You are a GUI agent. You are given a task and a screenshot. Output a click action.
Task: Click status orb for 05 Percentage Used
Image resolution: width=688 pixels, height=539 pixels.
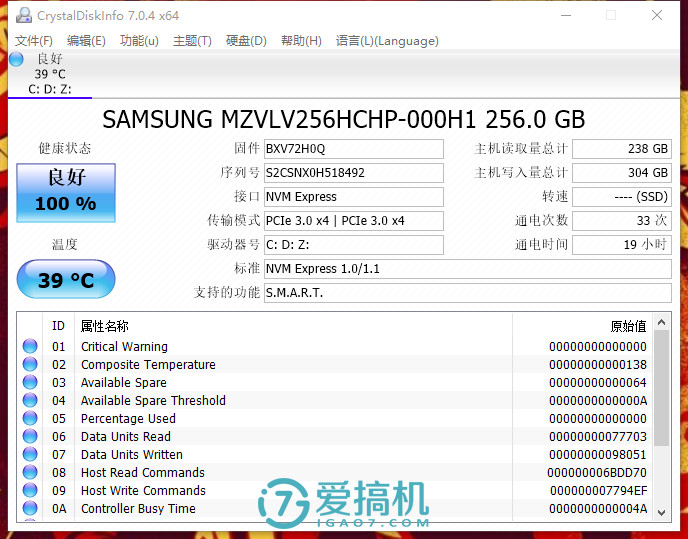coord(30,418)
